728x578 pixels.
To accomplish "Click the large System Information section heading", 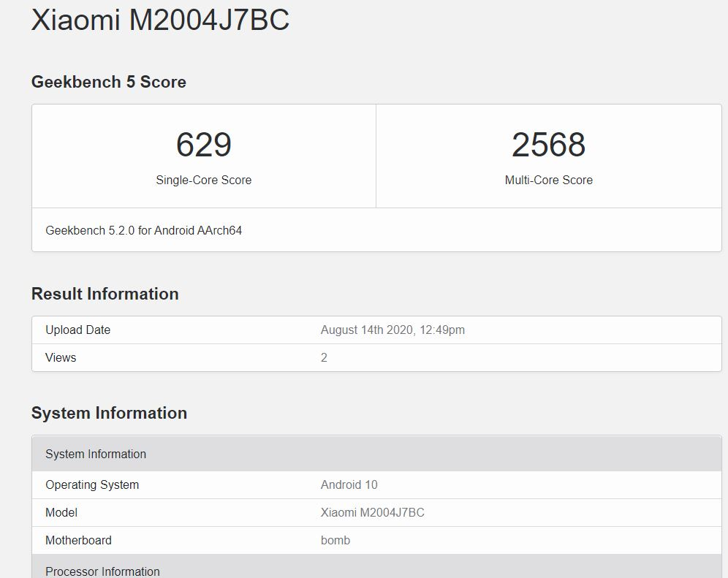I will coord(109,413).
